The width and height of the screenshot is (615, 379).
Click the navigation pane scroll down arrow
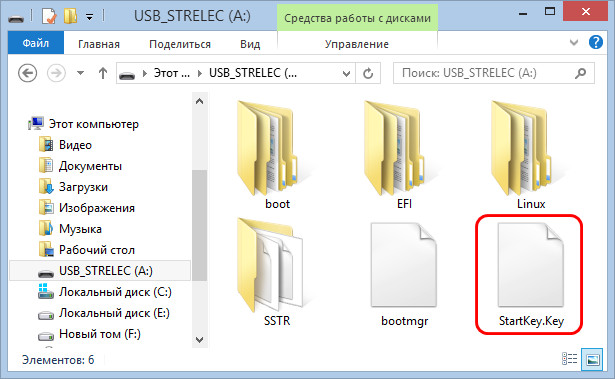point(200,339)
